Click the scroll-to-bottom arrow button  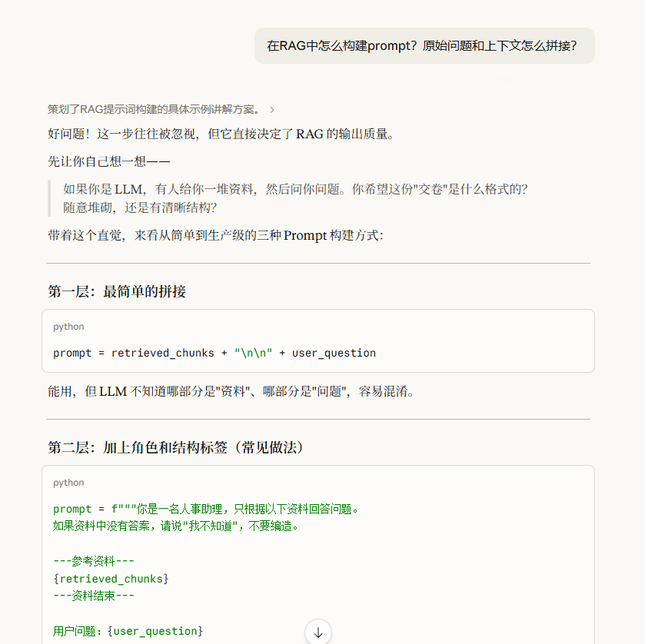(318, 632)
